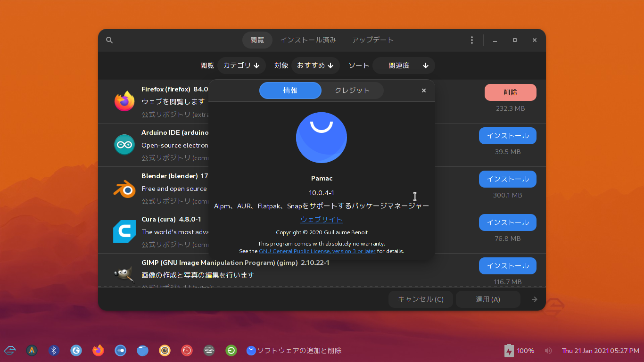Click the 100% battery percentage text
Screen dimensions: 644x362
pyautogui.click(x=526, y=351)
